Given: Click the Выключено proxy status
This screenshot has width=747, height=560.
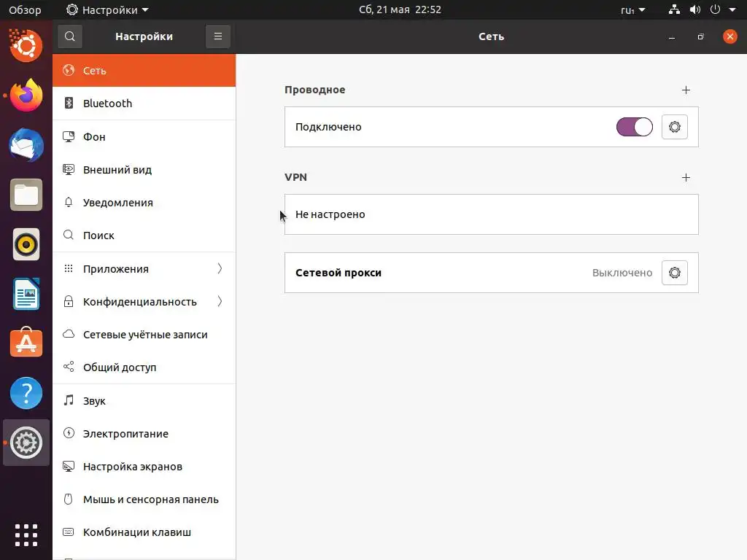Looking at the screenshot, I should point(622,273).
